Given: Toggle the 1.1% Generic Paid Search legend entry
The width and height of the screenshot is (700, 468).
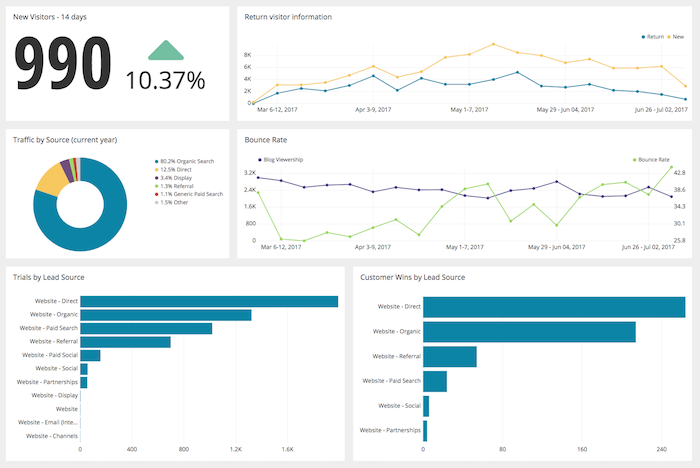Looking at the screenshot, I should 189,194.
